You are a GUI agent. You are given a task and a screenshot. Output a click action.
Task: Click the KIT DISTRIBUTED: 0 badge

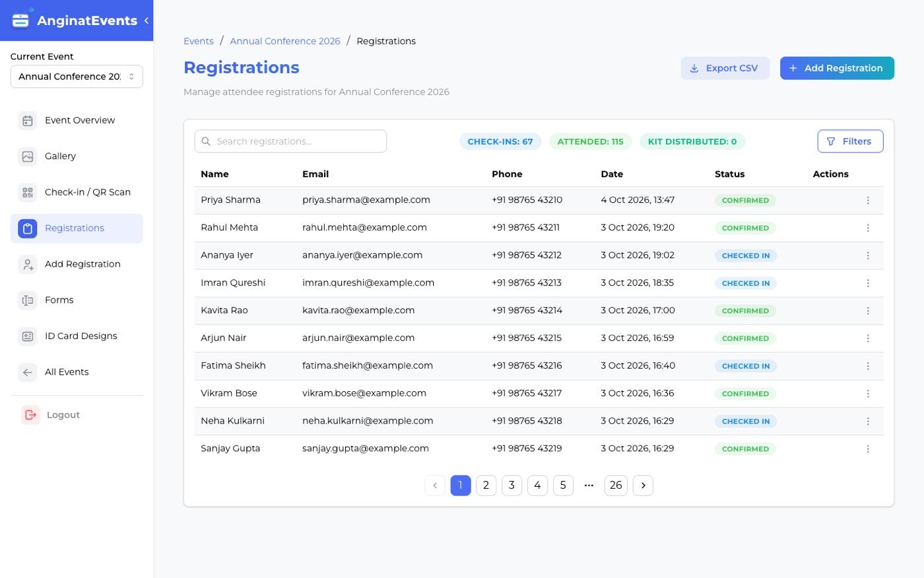click(x=692, y=141)
